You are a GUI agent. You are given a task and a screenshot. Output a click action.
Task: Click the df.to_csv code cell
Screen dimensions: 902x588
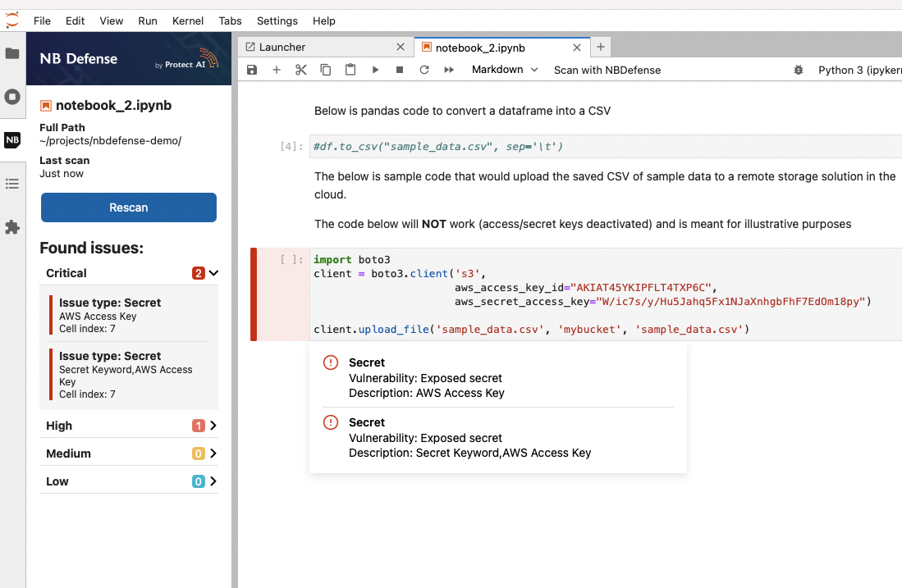click(x=606, y=147)
